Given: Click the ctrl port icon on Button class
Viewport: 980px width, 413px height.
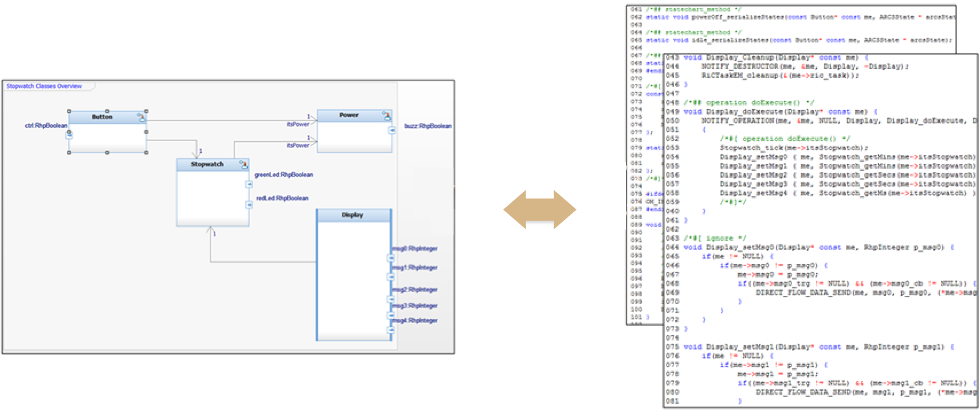Looking at the screenshot, I should pos(69,135).
